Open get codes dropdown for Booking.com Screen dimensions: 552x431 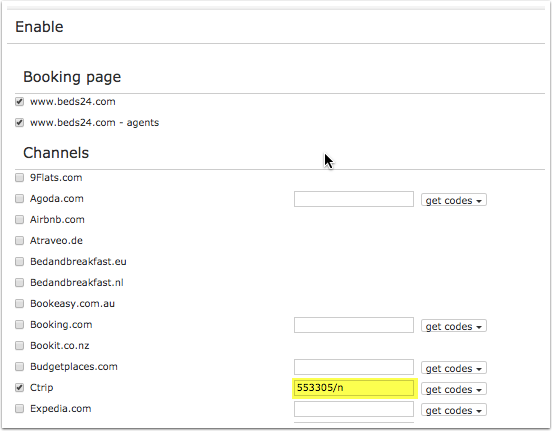tap(454, 326)
